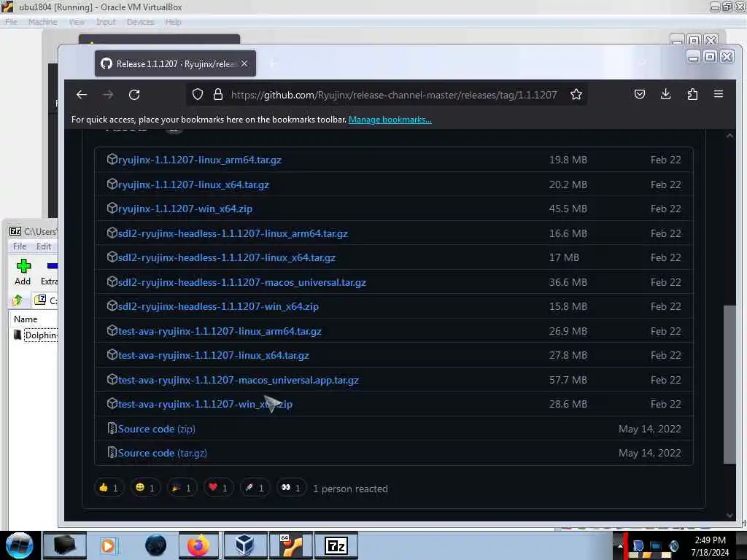Image resolution: width=747 pixels, height=560 pixels.
Task: Open VirtualBox Devices menu
Action: point(140,22)
